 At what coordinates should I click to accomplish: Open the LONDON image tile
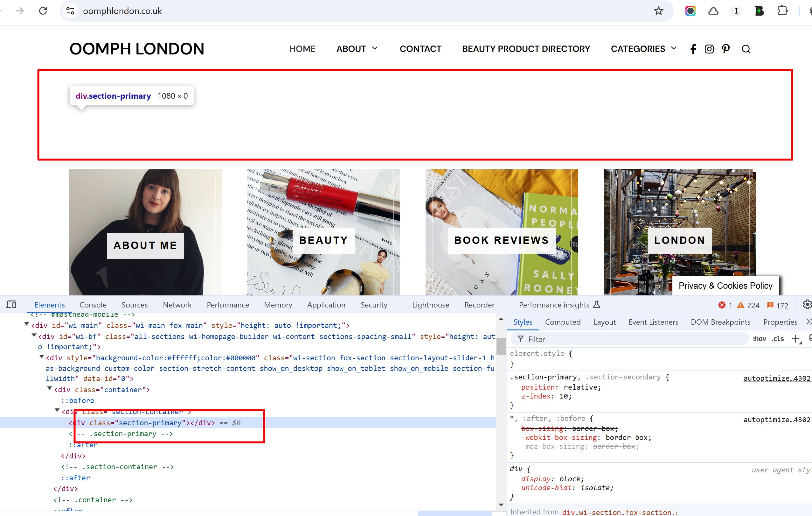click(679, 232)
